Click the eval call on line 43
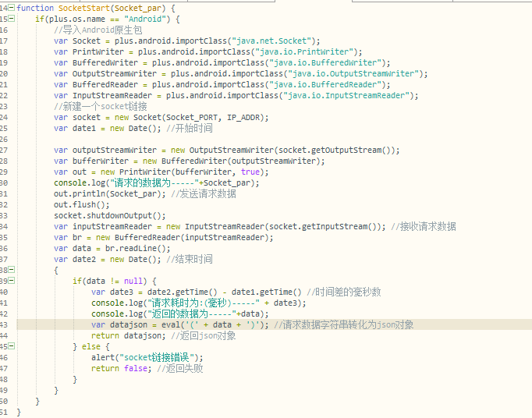 click(x=213, y=325)
